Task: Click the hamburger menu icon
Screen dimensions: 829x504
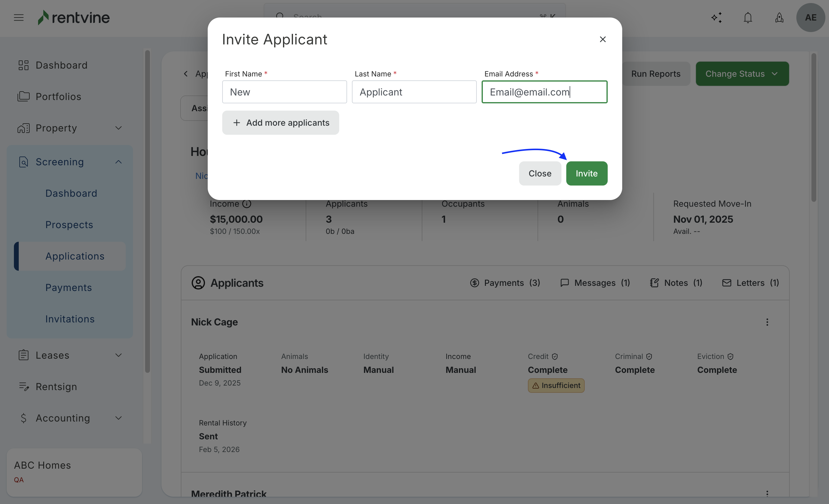Action: [19, 18]
